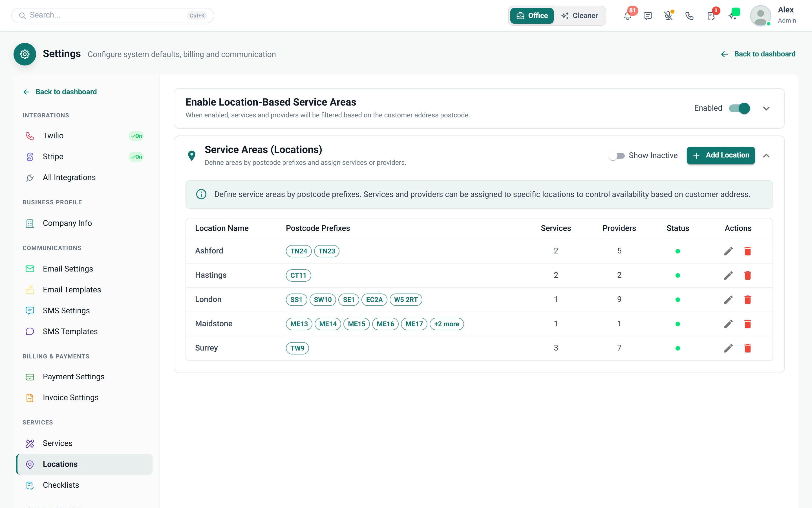The image size is (812, 508).
Task: Click the phone call icon in header
Action: tap(689, 16)
